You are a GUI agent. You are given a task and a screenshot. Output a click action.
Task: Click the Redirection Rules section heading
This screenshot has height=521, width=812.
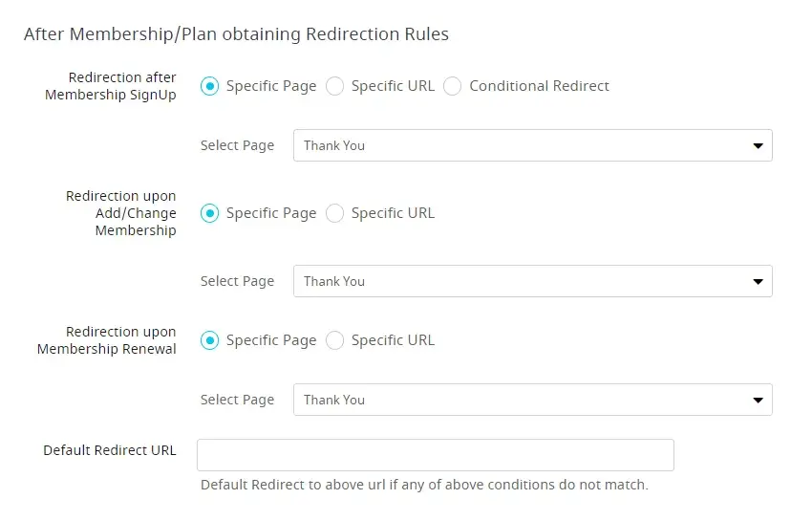click(x=236, y=34)
